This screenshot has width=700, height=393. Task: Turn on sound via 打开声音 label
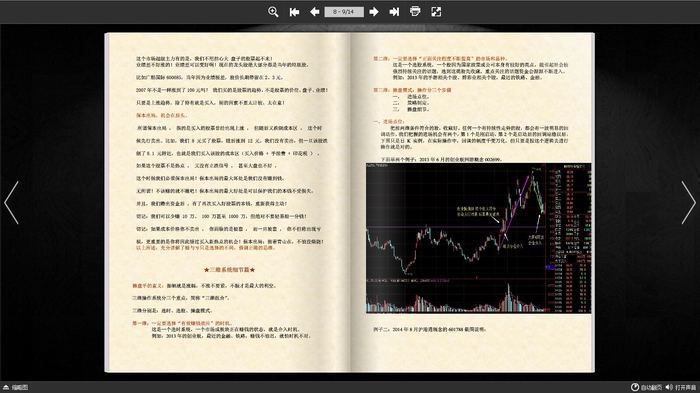click(685, 388)
